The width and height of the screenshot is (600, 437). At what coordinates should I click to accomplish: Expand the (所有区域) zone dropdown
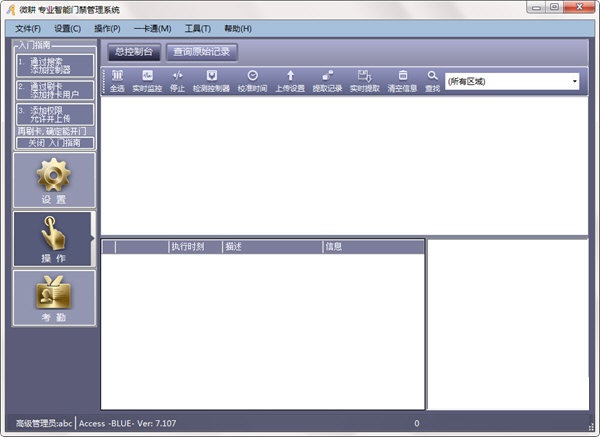click(512, 81)
